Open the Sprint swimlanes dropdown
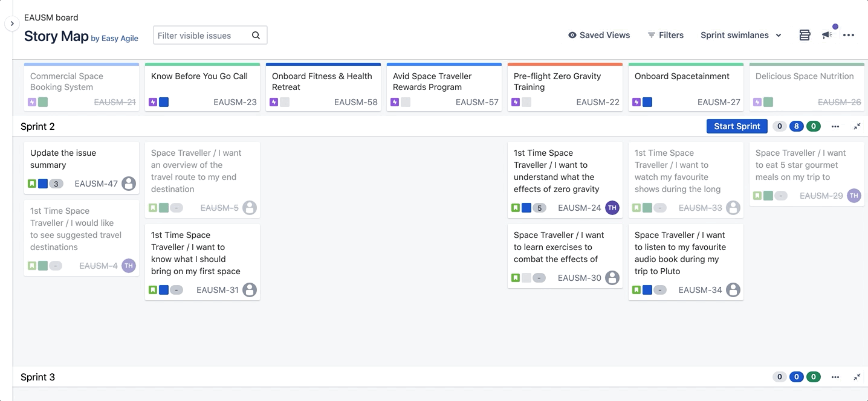This screenshot has height=401, width=868. click(x=740, y=35)
